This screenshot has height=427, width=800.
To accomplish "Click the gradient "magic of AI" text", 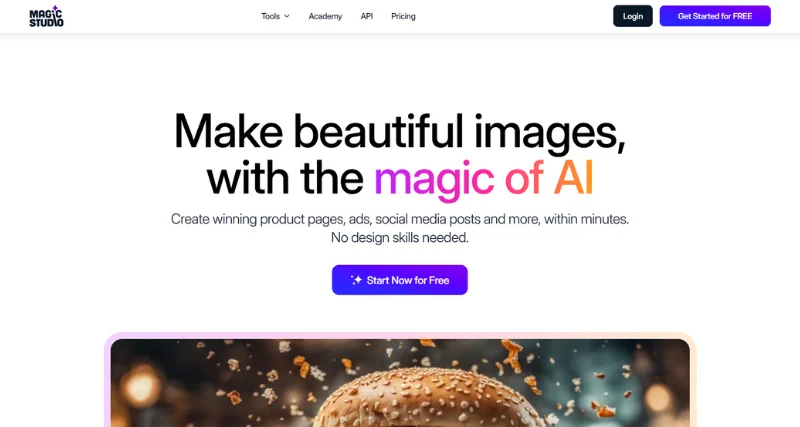I will click(x=484, y=179).
